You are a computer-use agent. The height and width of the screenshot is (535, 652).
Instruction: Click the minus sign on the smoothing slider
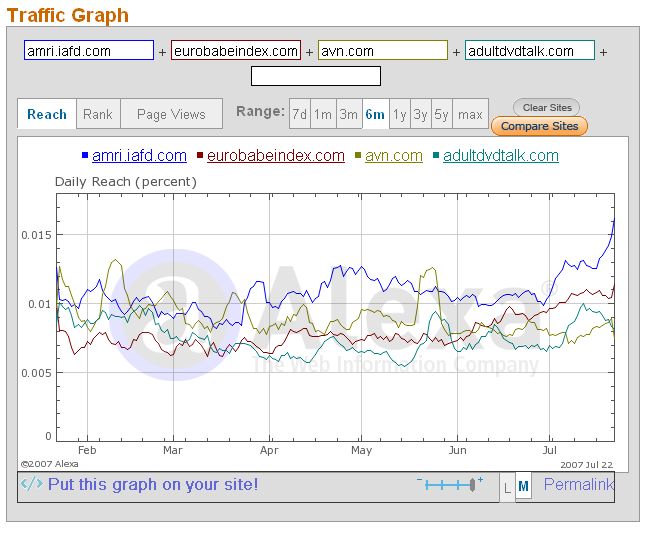click(x=420, y=480)
